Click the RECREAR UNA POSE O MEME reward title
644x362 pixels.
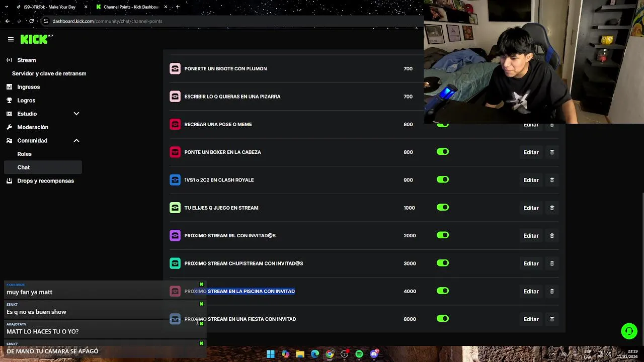point(218,125)
